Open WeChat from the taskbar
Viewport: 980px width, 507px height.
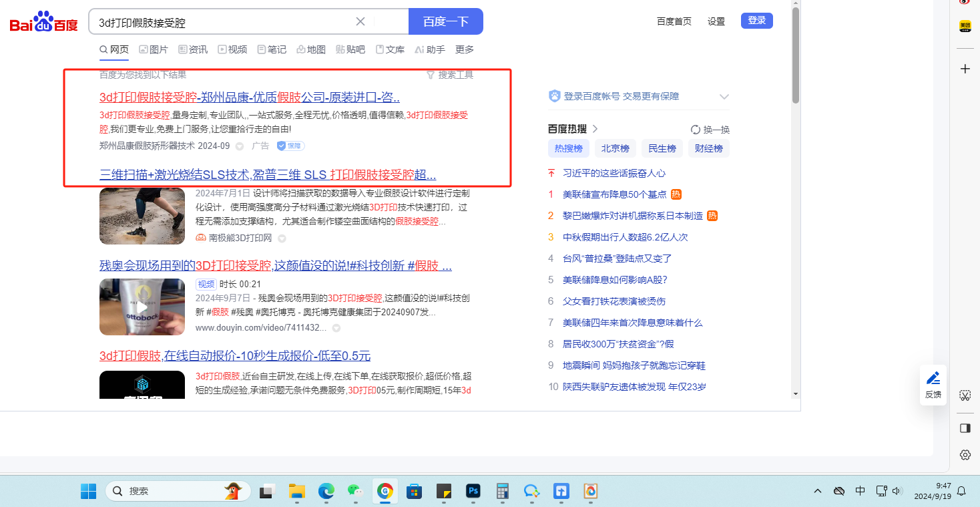tap(354, 492)
